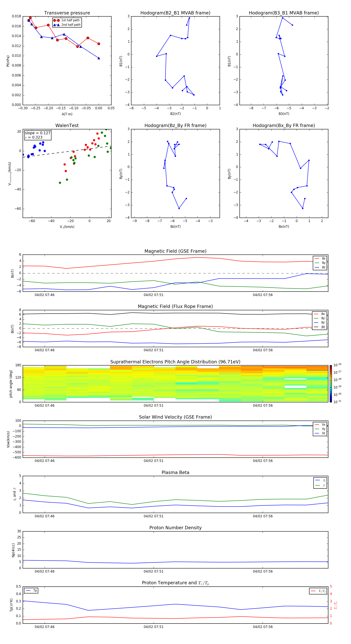Click the pitch angle color bar scale
The height and width of the screenshot is (644, 351).
tap(331, 384)
